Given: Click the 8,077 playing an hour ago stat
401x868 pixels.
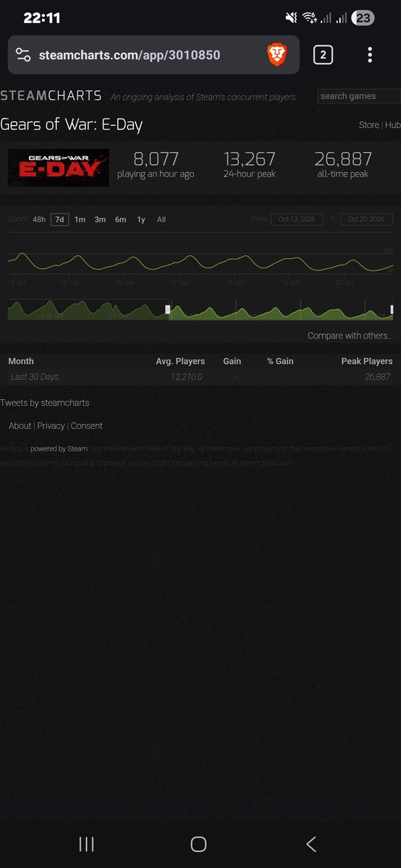Looking at the screenshot, I should click(x=156, y=165).
